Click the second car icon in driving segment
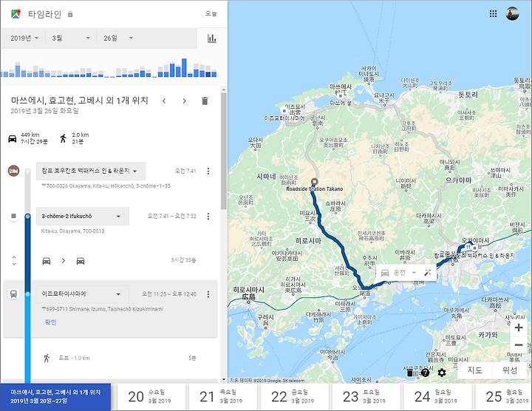532x411 pixels. (81, 261)
